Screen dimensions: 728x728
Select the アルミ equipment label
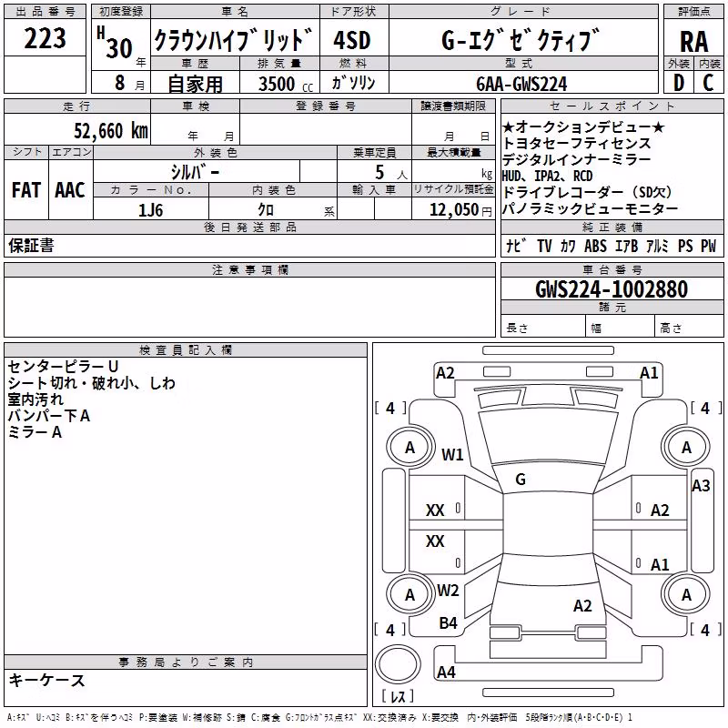pos(657,246)
